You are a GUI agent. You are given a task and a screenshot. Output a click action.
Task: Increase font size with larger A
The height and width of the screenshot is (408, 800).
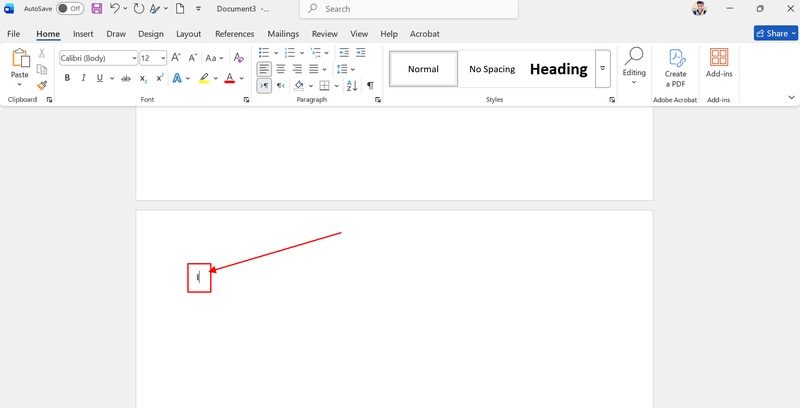176,58
